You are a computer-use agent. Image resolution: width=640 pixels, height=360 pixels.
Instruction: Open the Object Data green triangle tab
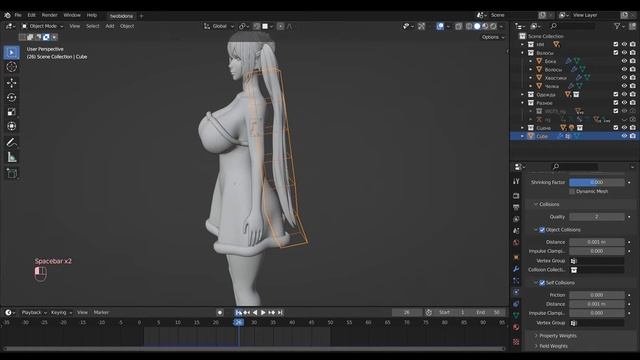click(516, 316)
